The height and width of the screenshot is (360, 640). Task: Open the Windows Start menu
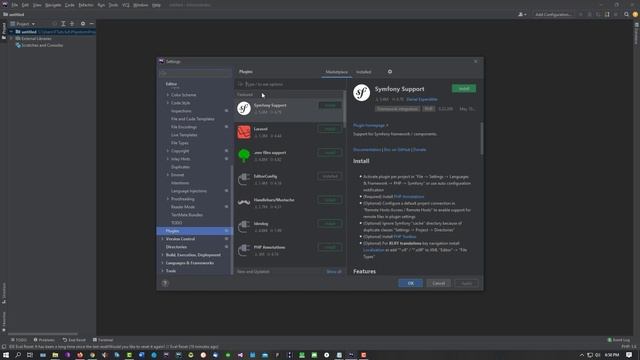[x=6, y=355]
